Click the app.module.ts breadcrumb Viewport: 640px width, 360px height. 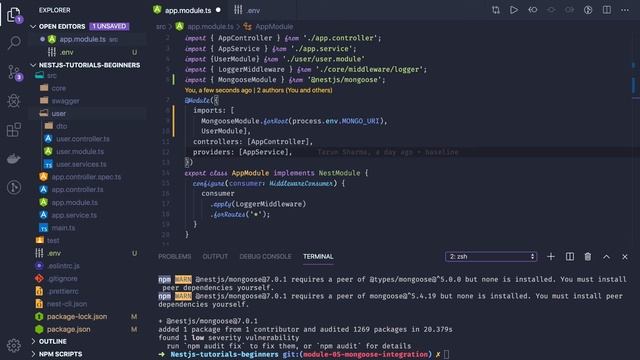[x=210, y=27]
